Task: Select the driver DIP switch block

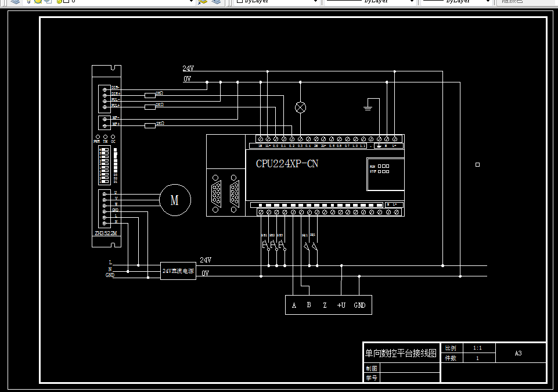Action: point(105,166)
